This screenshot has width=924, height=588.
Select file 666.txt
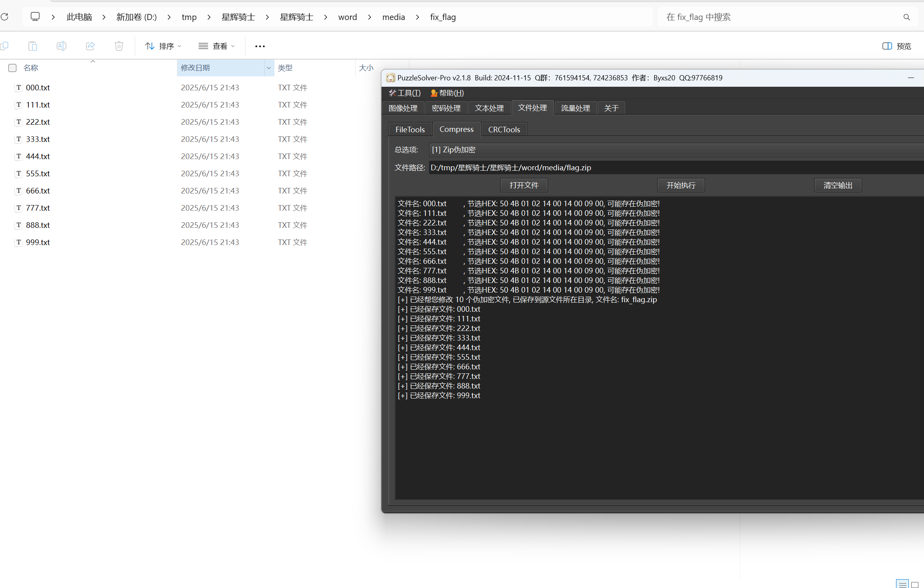tap(38, 191)
